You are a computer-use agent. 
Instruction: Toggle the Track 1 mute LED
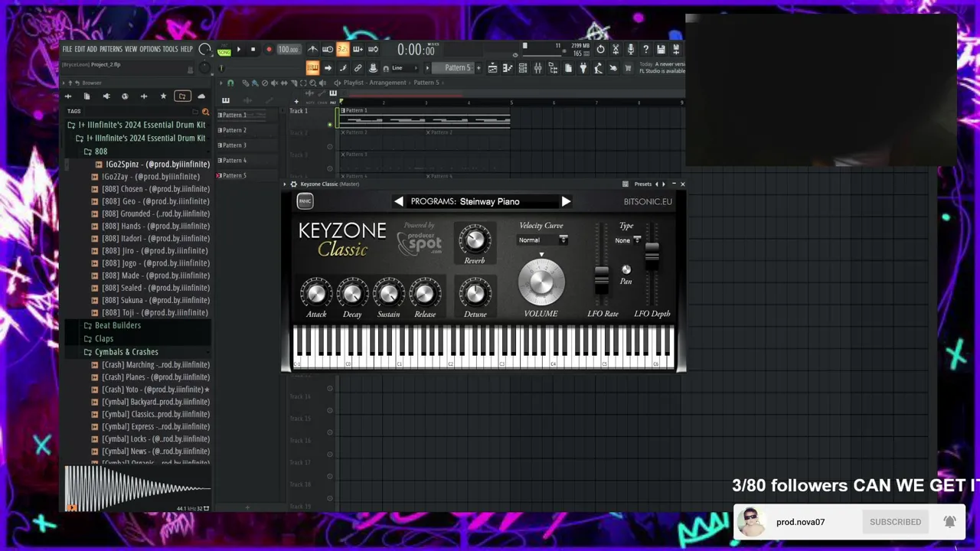(x=330, y=124)
